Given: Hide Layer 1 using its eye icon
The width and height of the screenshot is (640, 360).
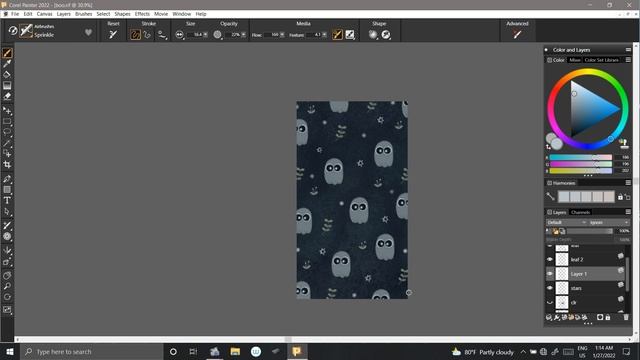Looking at the screenshot, I should (550, 274).
